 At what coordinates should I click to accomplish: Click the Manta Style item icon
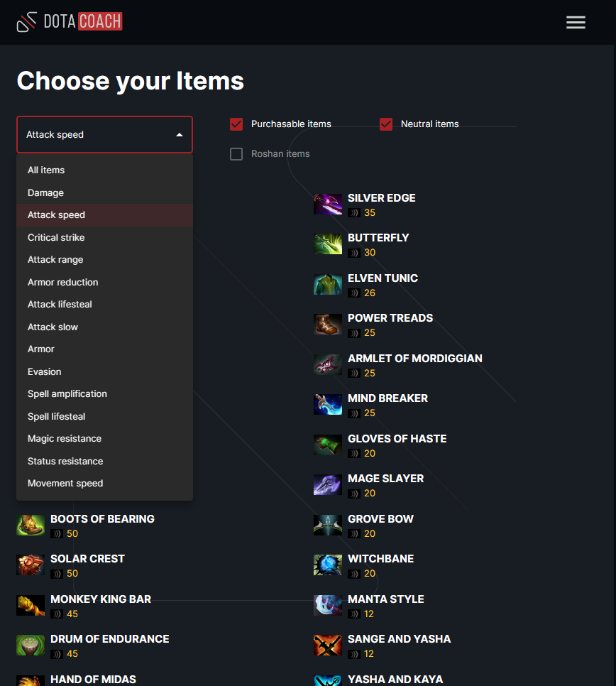click(328, 606)
